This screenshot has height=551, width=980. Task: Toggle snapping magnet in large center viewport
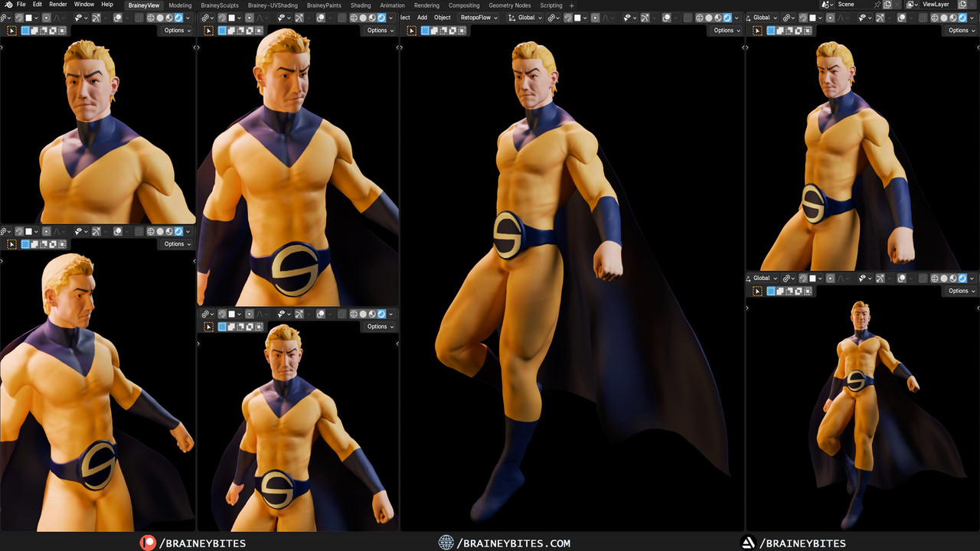[x=568, y=18]
